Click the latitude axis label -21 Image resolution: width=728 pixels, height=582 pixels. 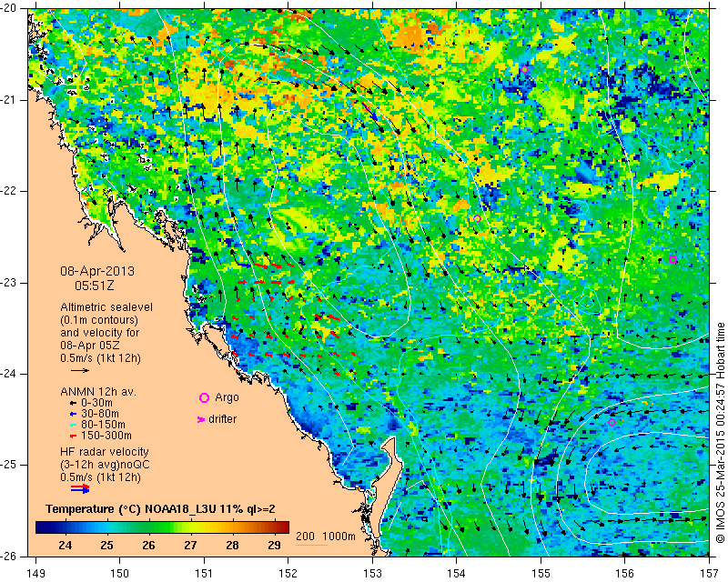[x=9, y=100]
